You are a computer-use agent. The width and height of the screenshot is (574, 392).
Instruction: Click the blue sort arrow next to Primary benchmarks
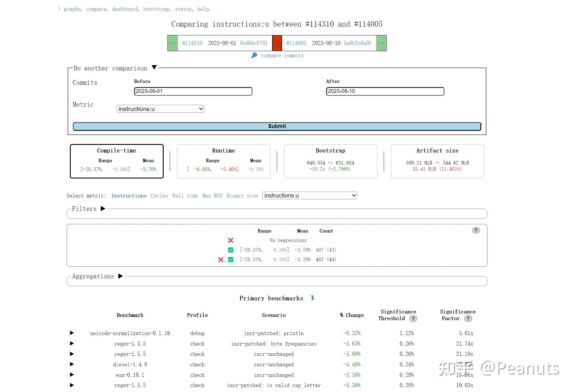point(312,298)
